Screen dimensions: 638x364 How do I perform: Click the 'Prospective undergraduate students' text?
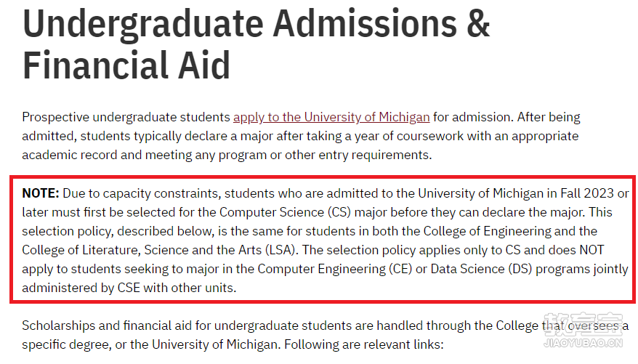coord(126,117)
